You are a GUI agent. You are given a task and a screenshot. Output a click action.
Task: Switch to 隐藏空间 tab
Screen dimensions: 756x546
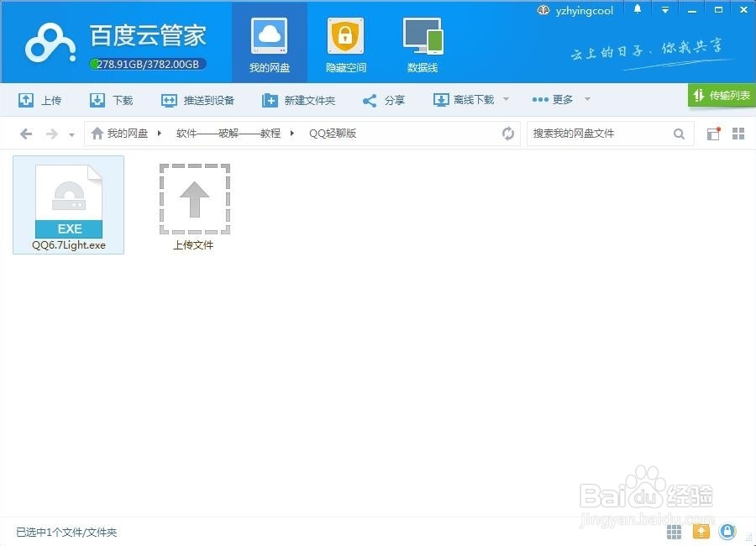click(x=346, y=45)
